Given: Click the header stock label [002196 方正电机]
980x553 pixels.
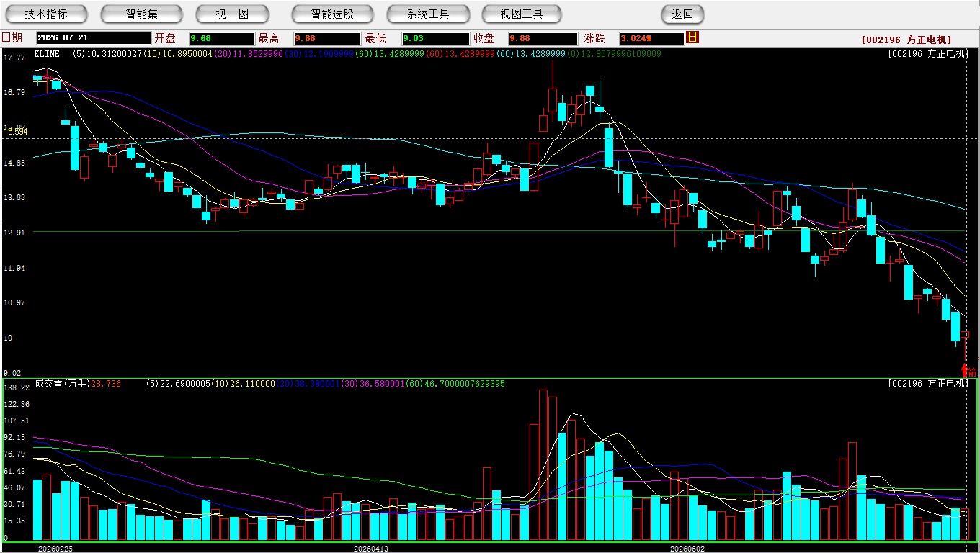Looking at the screenshot, I should [906, 40].
